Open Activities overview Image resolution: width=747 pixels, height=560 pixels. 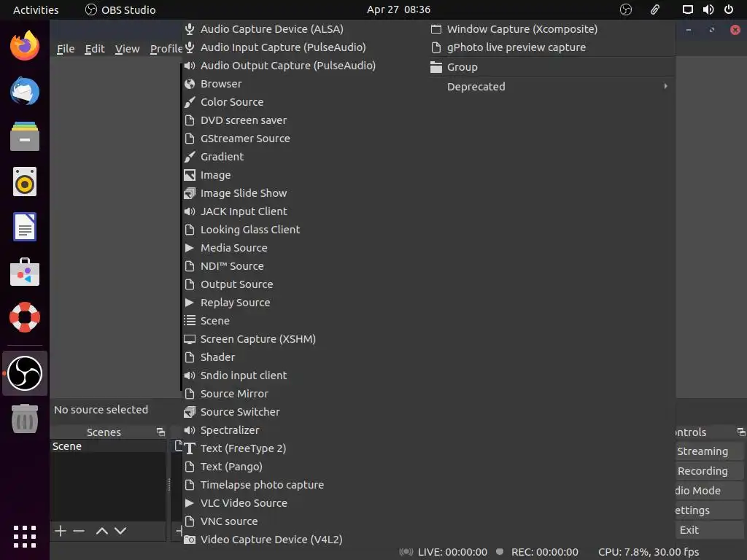[x=36, y=9]
